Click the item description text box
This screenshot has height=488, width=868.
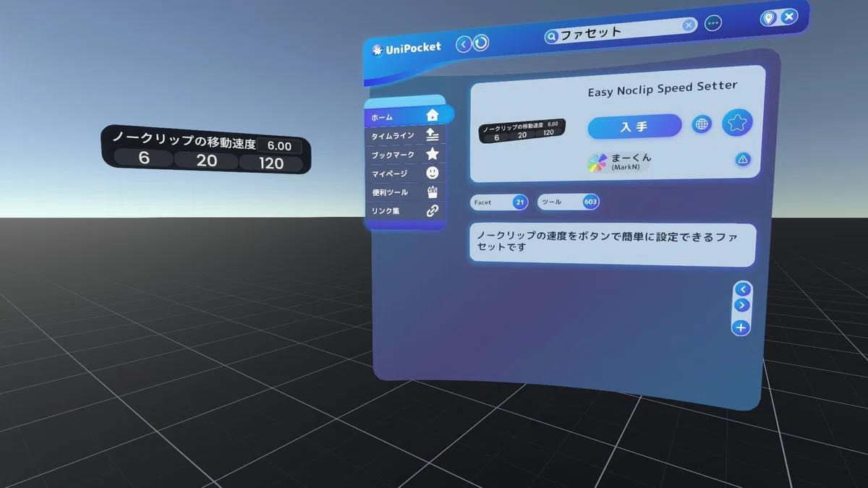coord(613,244)
